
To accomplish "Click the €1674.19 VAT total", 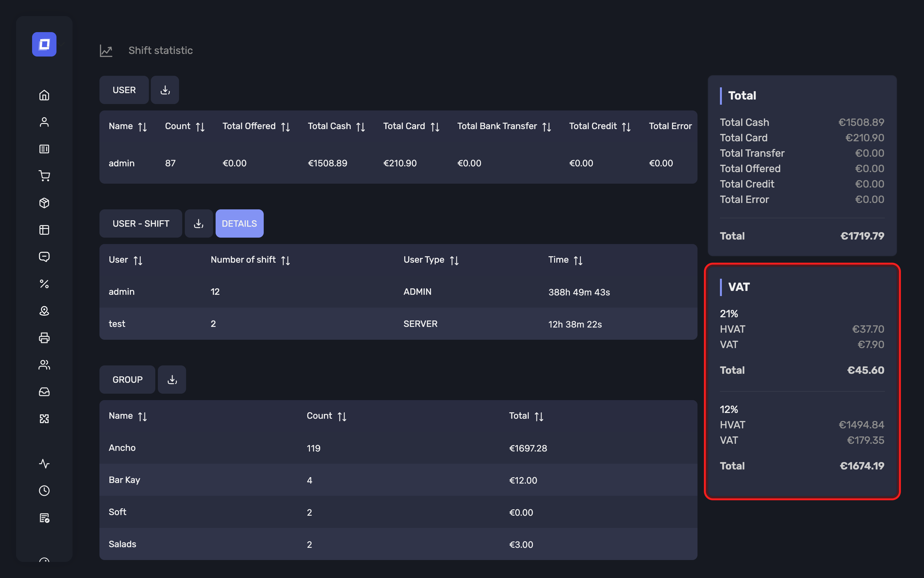I will pos(862,466).
